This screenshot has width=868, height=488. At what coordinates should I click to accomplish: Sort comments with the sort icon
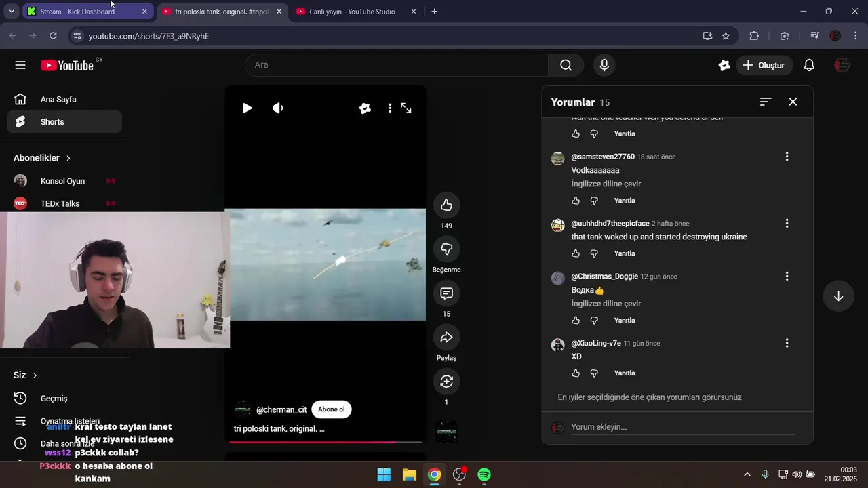point(766,102)
